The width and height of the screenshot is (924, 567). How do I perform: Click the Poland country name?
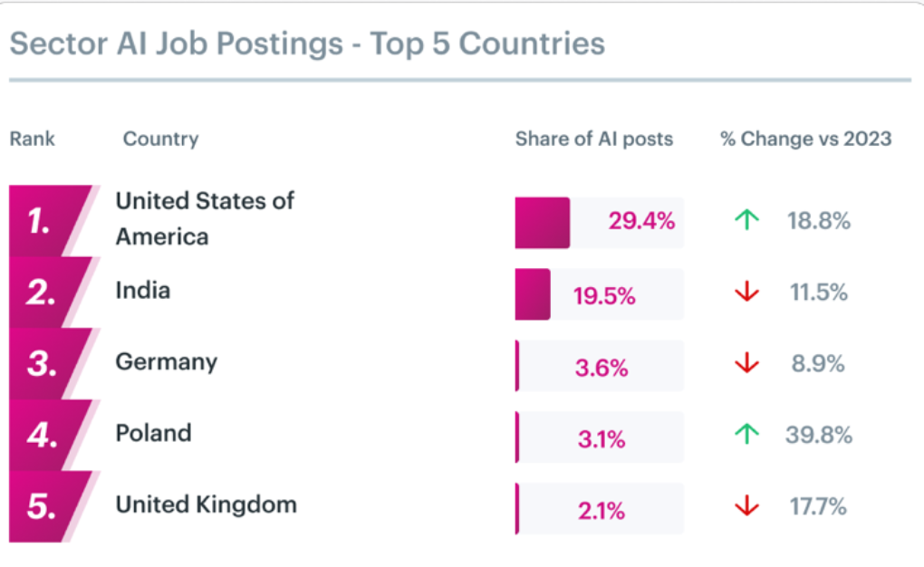(153, 433)
